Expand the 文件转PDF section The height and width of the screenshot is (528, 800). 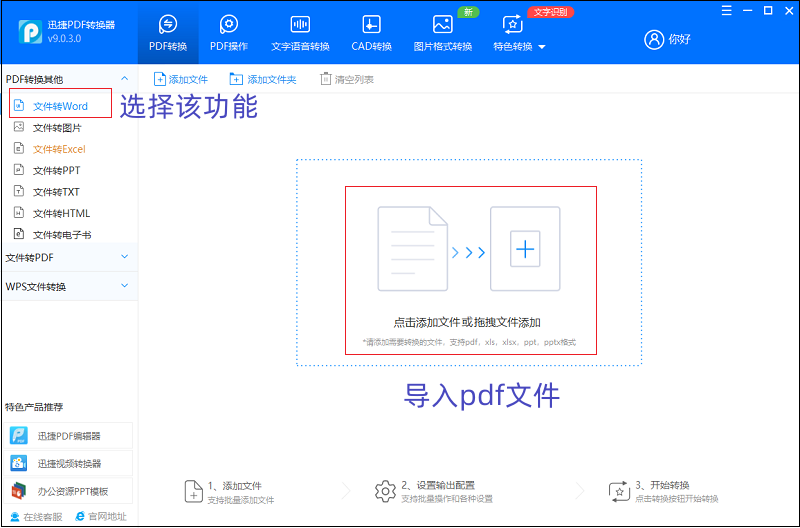(124, 257)
